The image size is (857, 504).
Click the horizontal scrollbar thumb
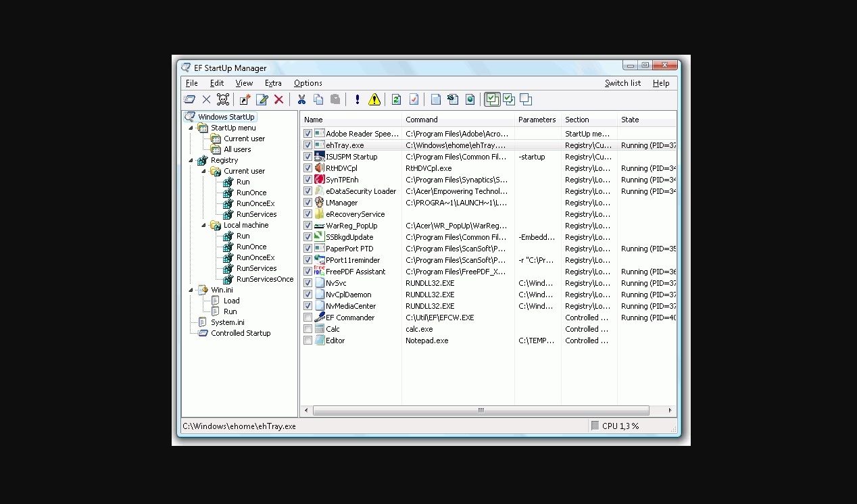coord(481,410)
